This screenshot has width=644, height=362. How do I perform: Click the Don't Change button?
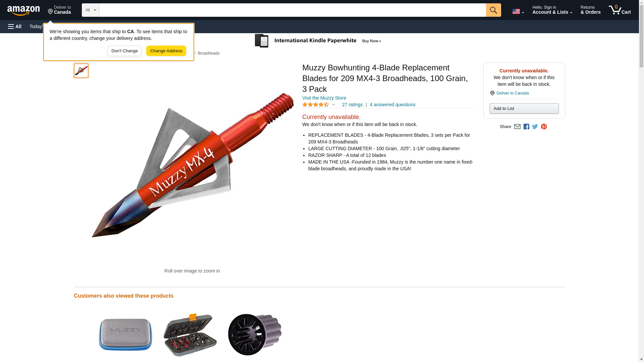[124, 51]
